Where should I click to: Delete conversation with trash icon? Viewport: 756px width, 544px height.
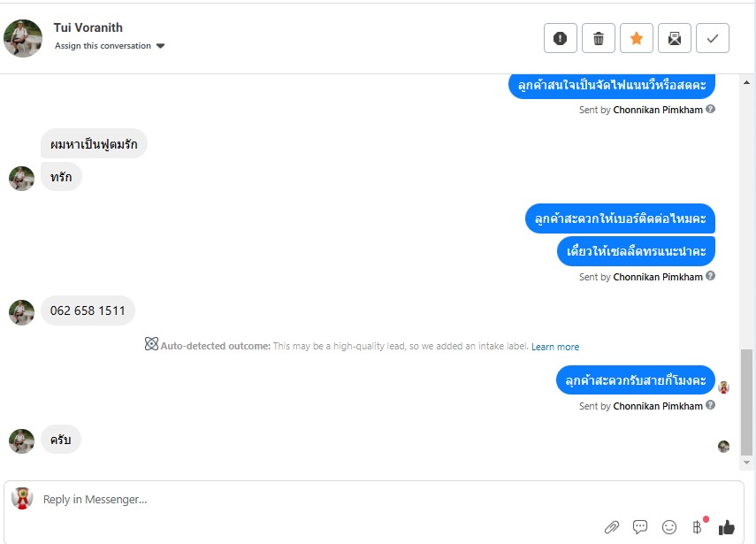(599, 38)
